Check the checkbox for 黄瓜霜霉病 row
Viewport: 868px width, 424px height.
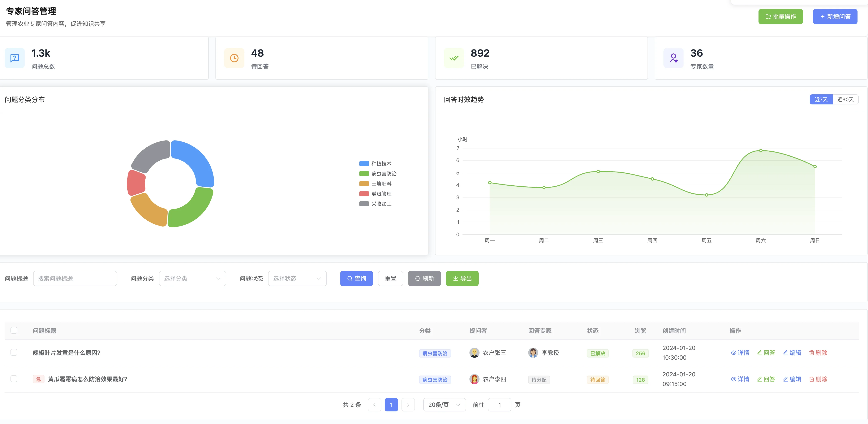pos(14,378)
